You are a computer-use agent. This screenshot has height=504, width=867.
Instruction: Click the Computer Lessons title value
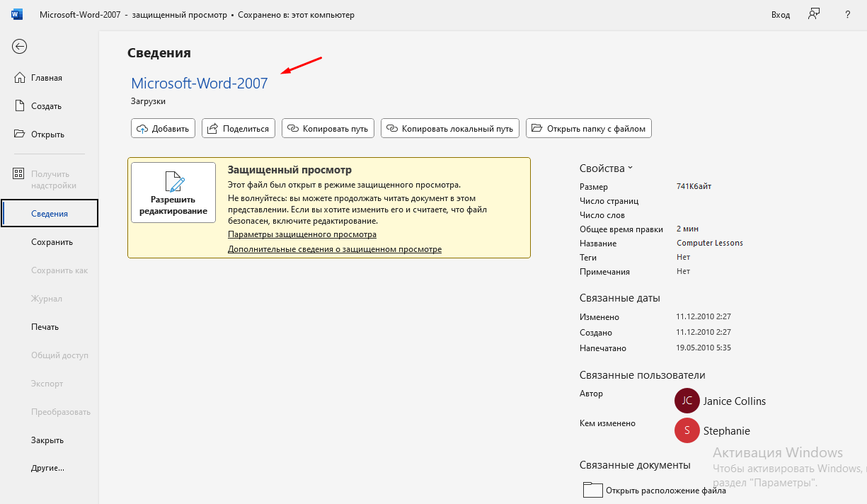click(x=710, y=243)
